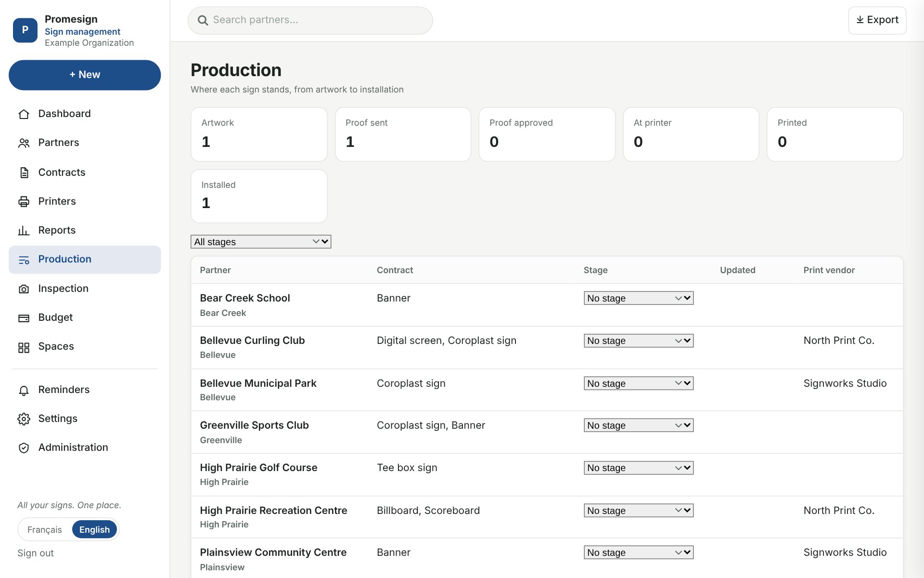Switch language to Français
This screenshot has height=578, width=924.
click(45, 530)
